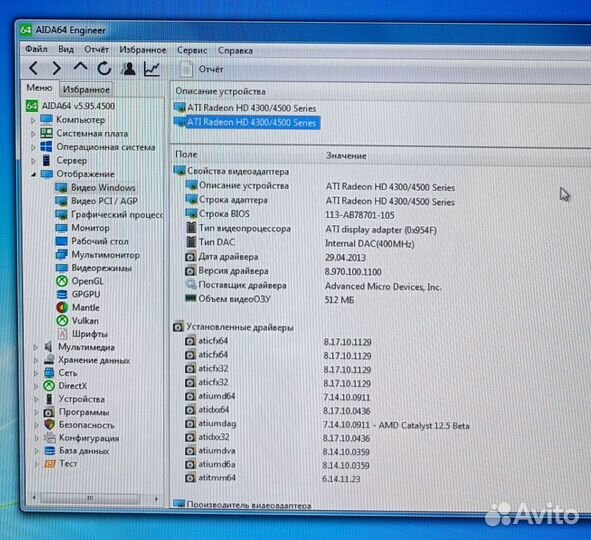Open the Вид menu

(66, 49)
